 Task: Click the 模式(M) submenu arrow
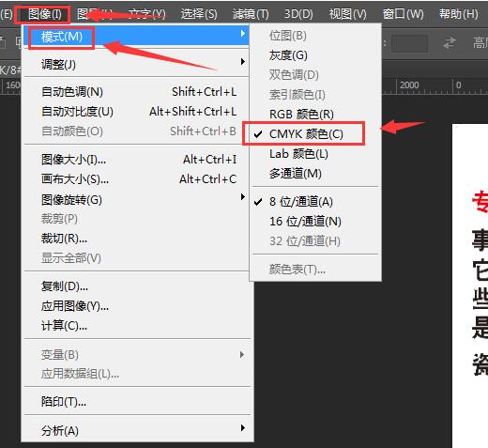(x=243, y=34)
